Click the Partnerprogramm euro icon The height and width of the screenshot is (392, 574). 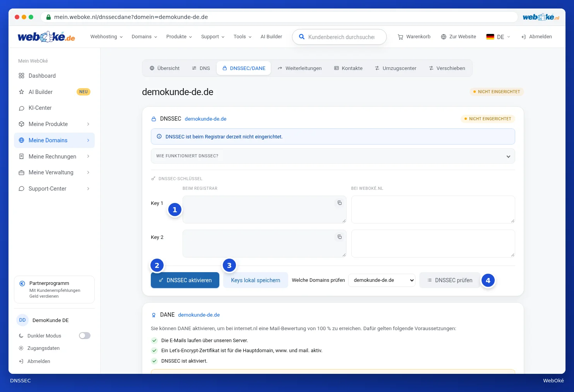(22, 283)
